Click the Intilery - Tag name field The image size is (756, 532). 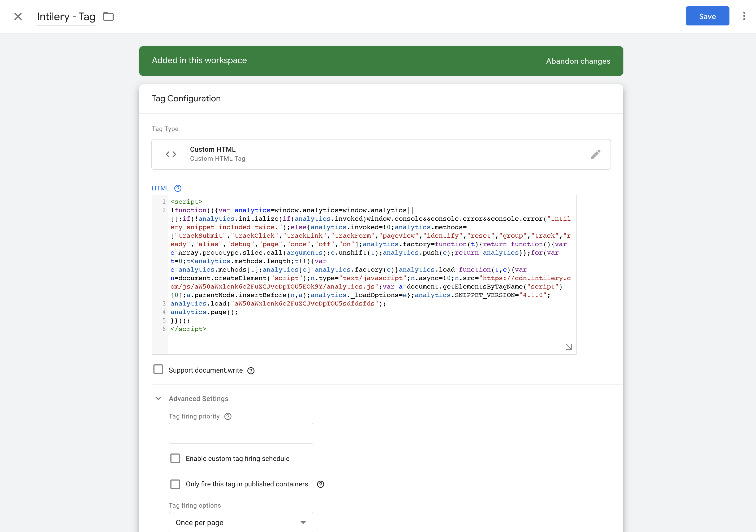[x=66, y=16]
